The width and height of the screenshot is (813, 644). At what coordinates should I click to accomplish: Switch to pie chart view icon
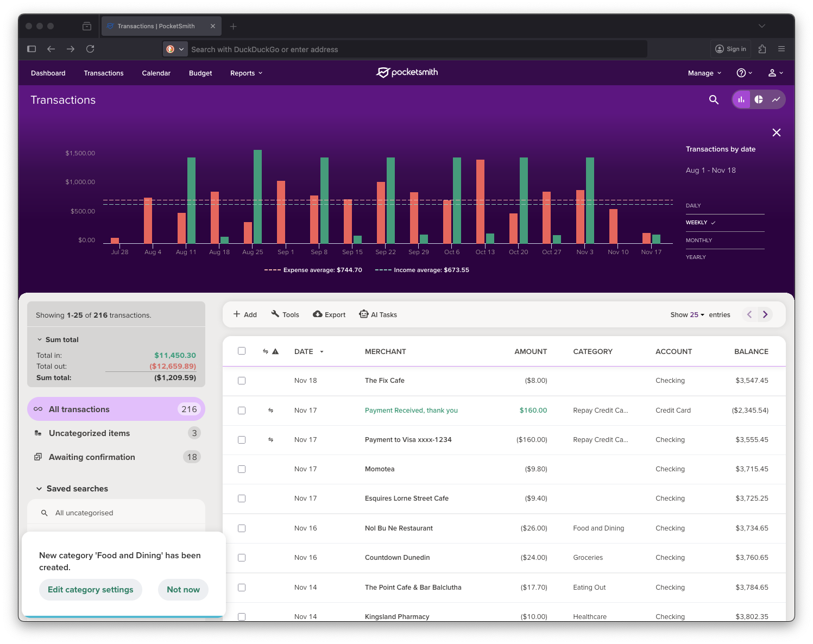tap(759, 99)
